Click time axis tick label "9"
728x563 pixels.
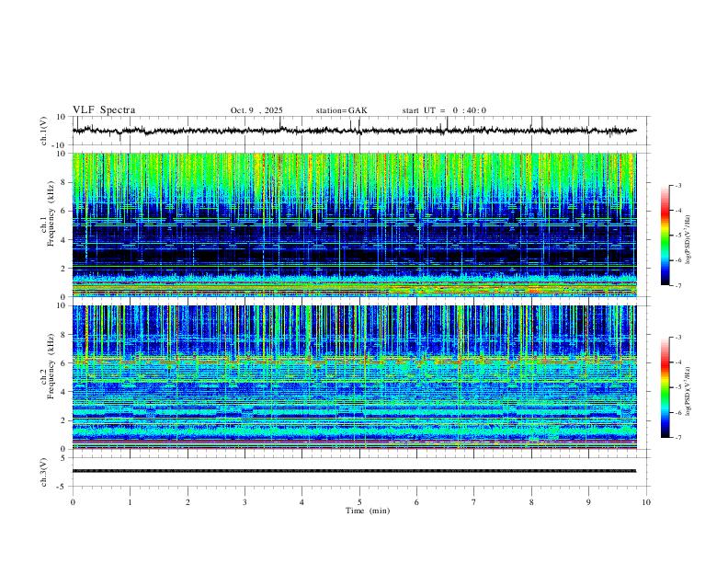(588, 502)
